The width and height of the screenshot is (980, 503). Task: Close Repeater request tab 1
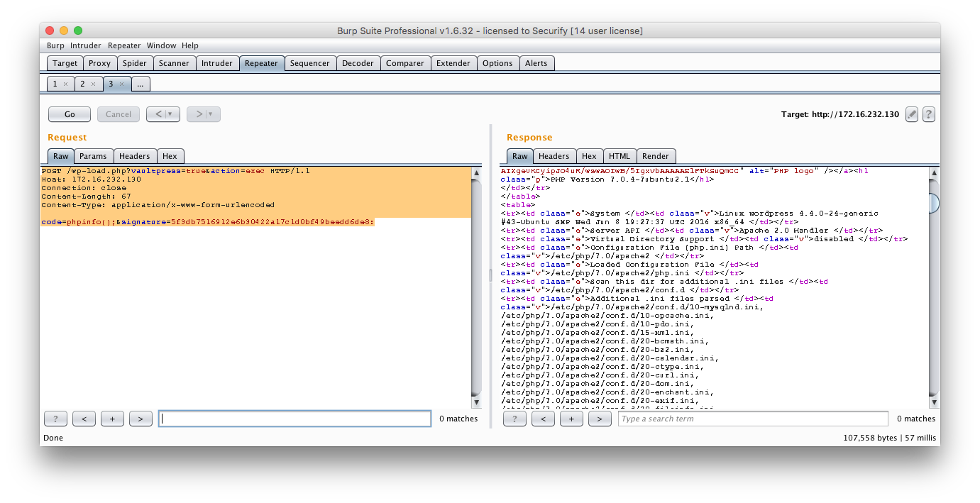(65, 84)
